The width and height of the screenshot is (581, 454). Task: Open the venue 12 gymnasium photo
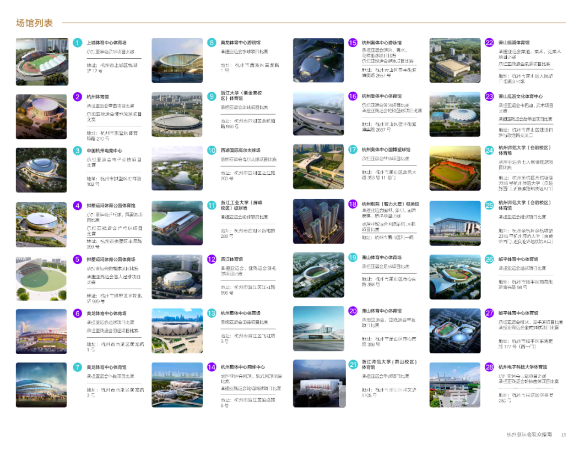click(177, 277)
